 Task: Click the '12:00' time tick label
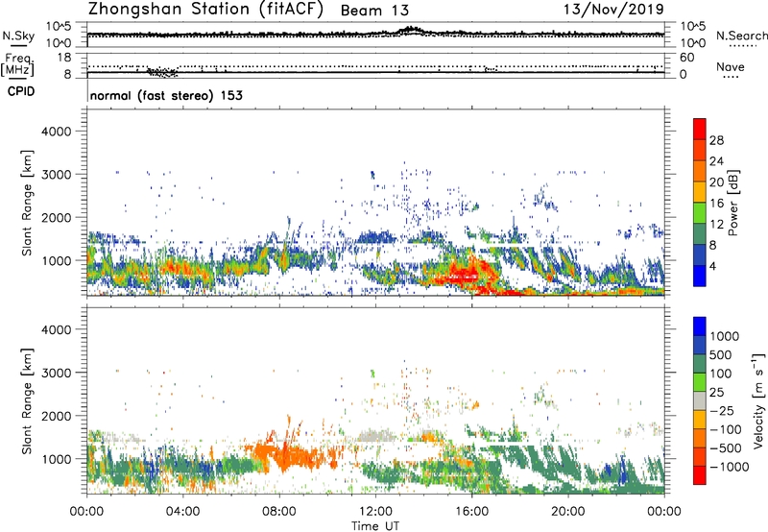(375, 512)
